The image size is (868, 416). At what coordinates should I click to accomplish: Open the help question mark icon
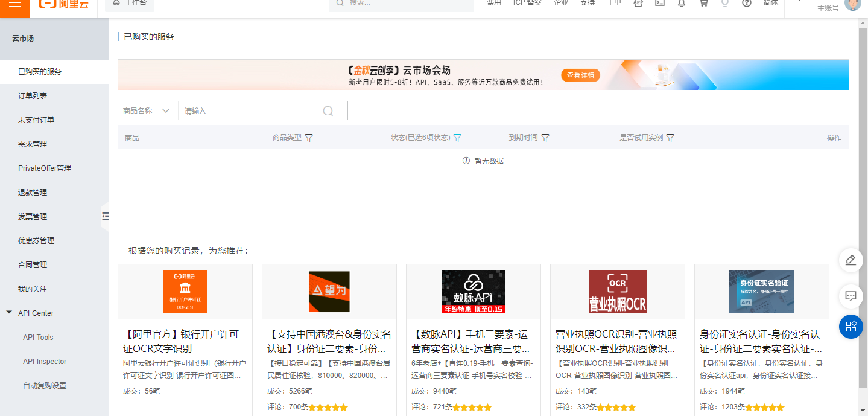(747, 3)
